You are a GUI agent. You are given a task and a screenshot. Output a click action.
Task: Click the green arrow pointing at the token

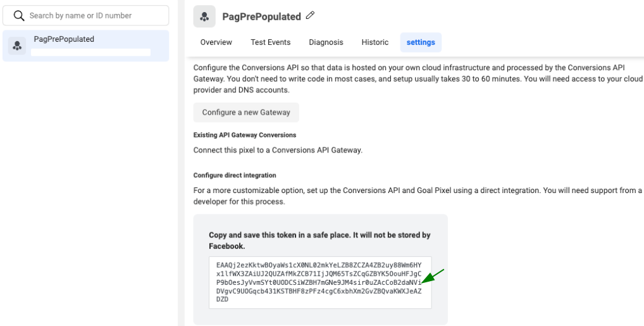tap(433, 276)
